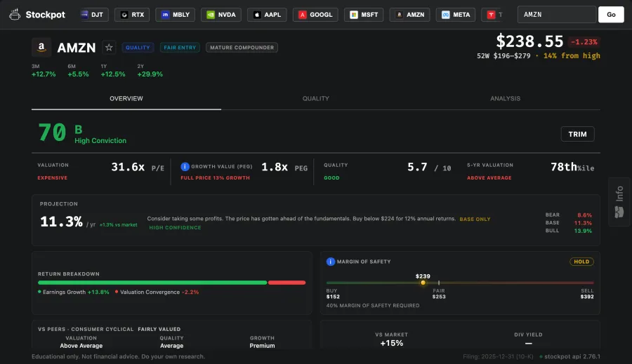Viewport: 632px width, 364px height.
Task: Click the BUY $152 price label
Action: click(333, 294)
